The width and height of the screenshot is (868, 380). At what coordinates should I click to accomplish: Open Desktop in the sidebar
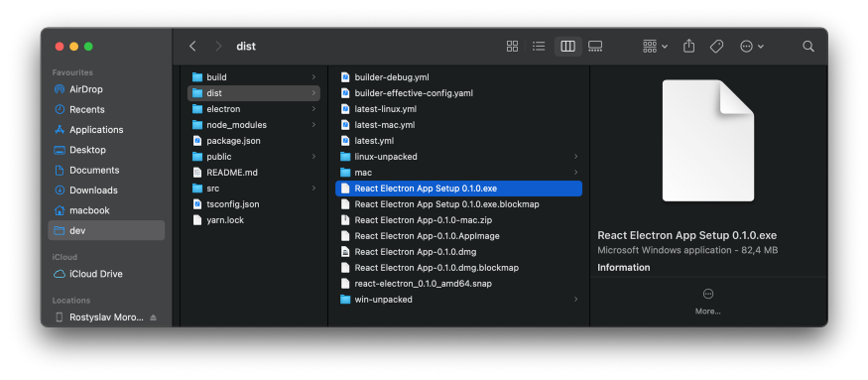click(x=106, y=150)
